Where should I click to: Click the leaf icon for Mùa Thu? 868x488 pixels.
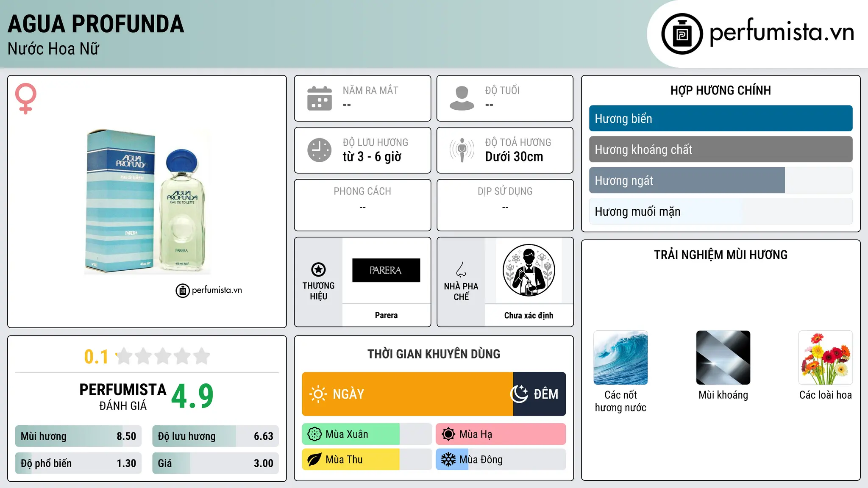(x=314, y=460)
